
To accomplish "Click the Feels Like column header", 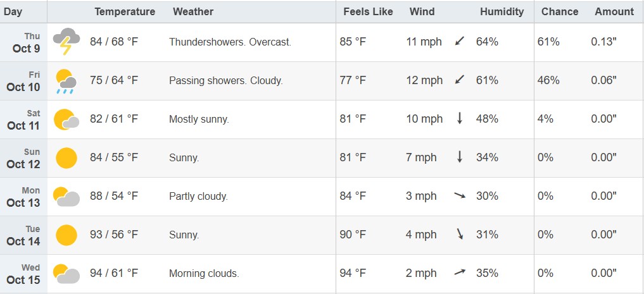I will pos(368,11).
